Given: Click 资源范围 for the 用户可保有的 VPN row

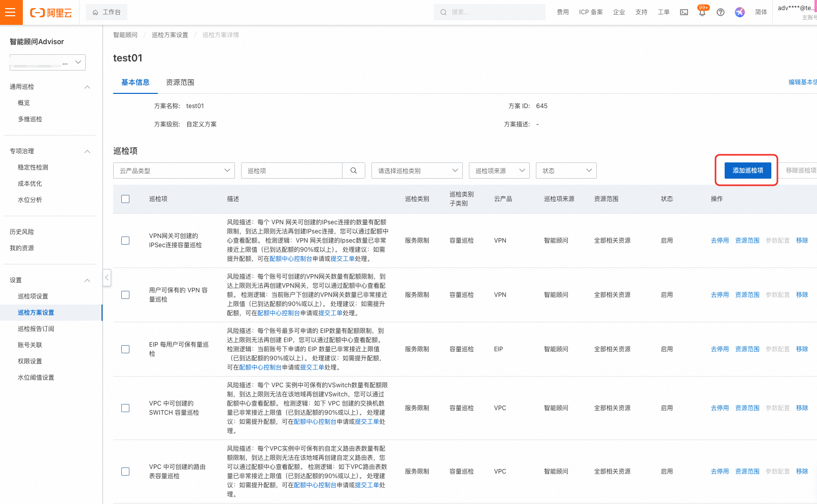Looking at the screenshot, I should 747,295.
